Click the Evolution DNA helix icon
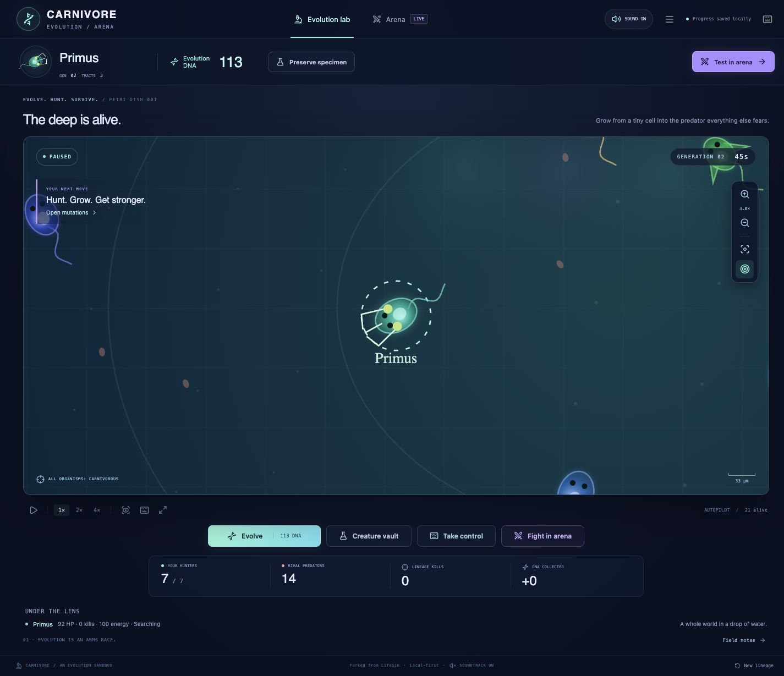The image size is (784, 676). [x=174, y=62]
